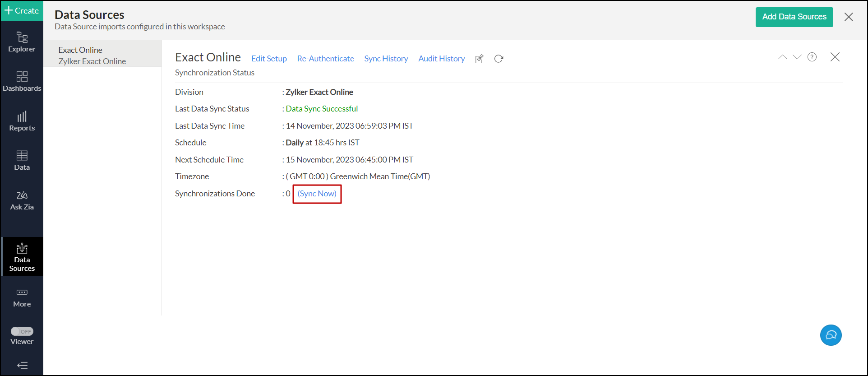Open the chat support bubble
868x376 pixels.
click(831, 335)
